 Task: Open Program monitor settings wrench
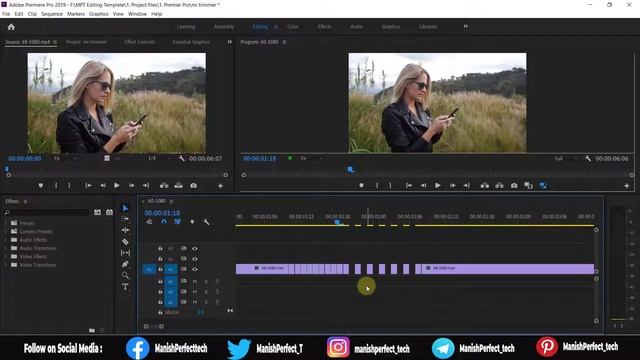point(588,158)
